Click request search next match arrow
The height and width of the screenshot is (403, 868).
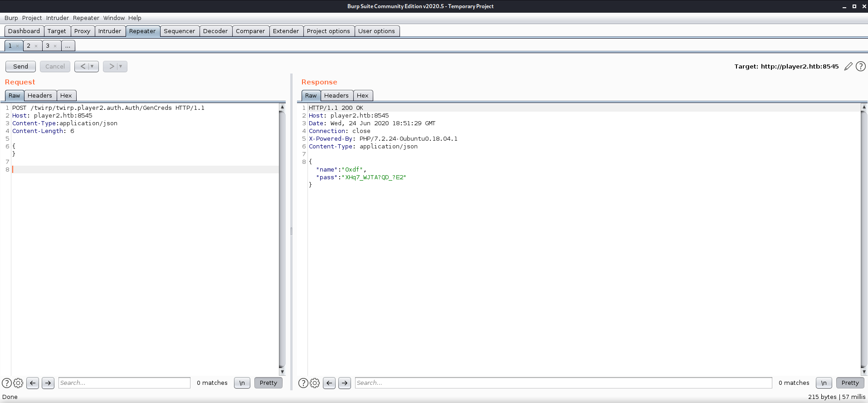[x=48, y=383]
